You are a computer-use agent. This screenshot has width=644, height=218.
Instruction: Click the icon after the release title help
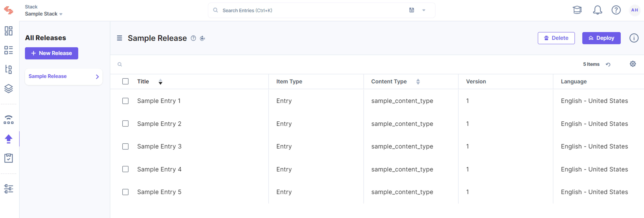[x=202, y=38]
